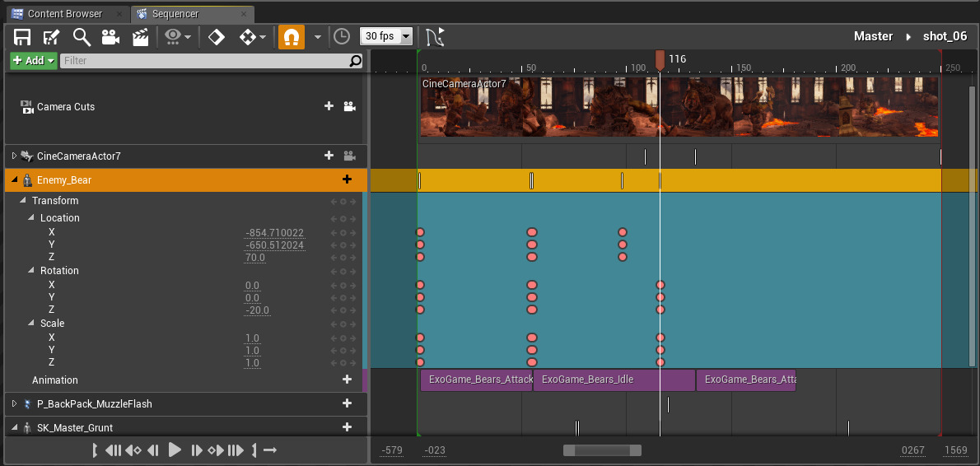Screen dimensions: 980x466
Task: Toggle the auto-key diamond button
Action: click(216, 36)
